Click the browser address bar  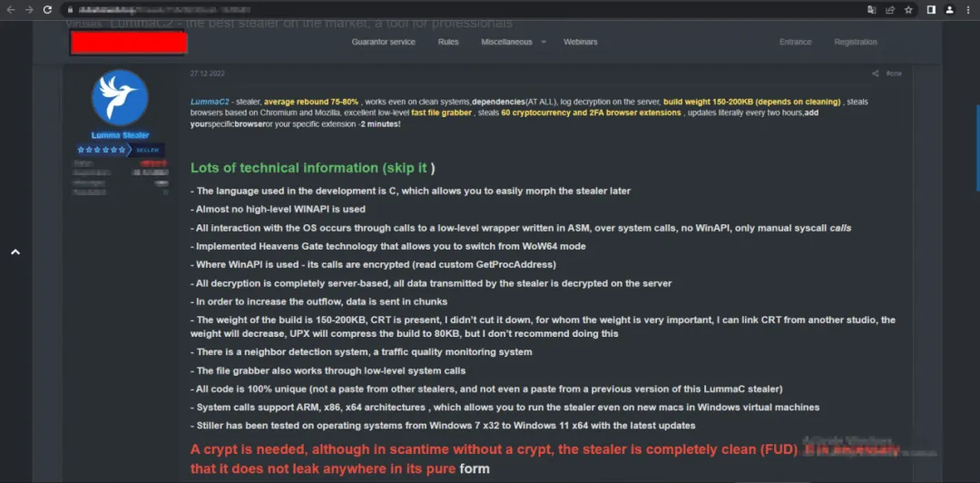(x=454, y=9)
